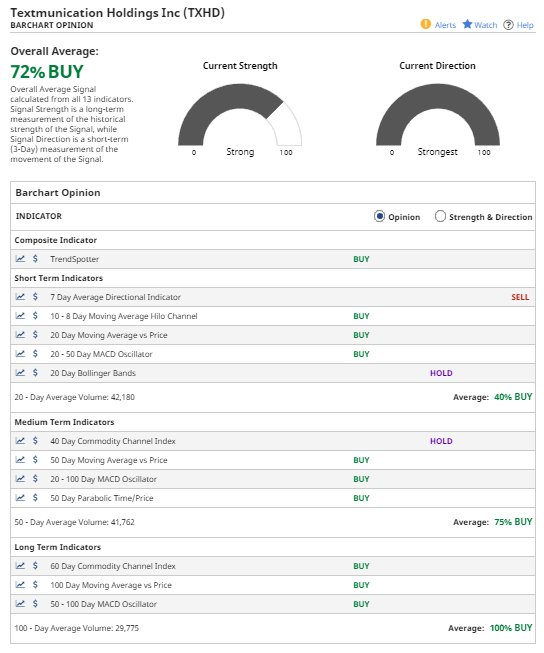
Task: Click dollar icon for 20 Day Moving Average vs Price
Action: coord(35,334)
